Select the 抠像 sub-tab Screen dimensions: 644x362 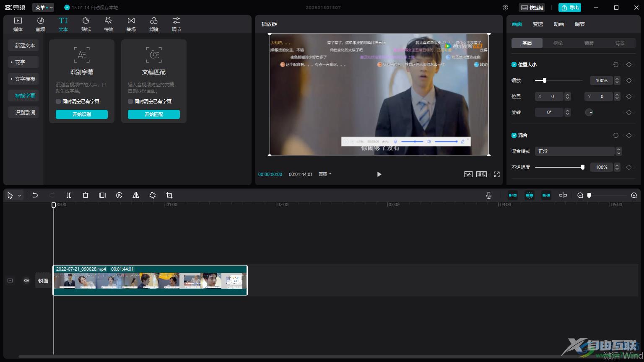pyautogui.click(x=558, y=43)
